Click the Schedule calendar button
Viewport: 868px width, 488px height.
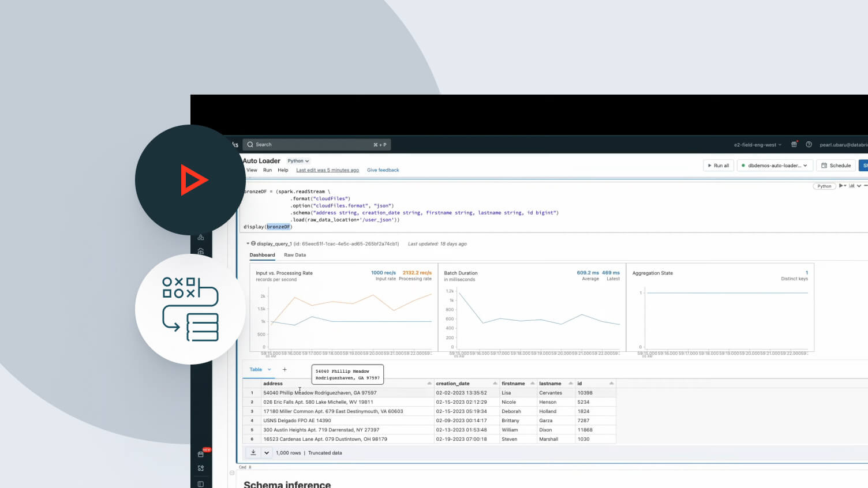click(x=836, y=166)
